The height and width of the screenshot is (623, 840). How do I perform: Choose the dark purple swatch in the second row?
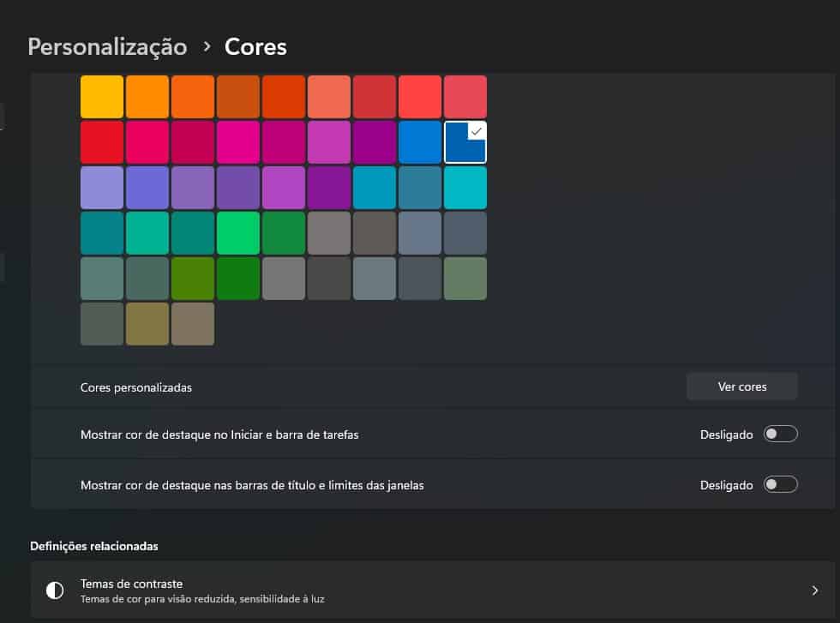click(375, 142)
